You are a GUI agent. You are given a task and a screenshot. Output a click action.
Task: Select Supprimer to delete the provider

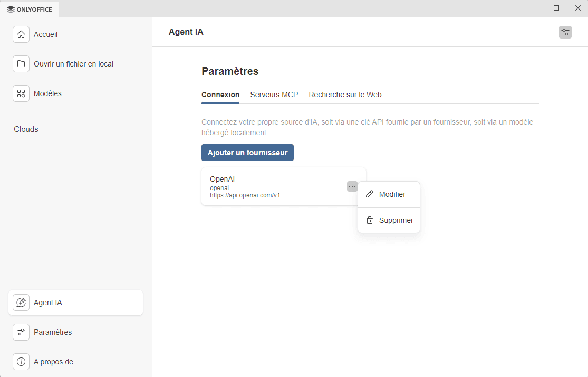pyautogui.click(x=396, y=220)
